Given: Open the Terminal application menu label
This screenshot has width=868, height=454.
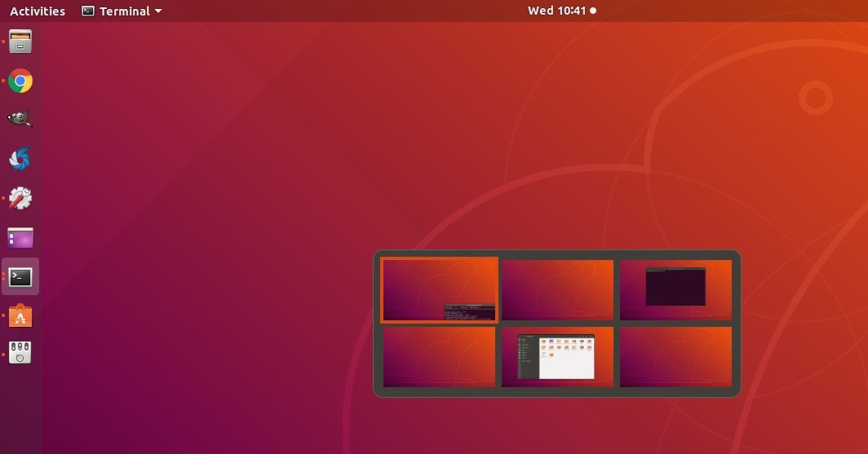Looking at the screenshot, I should coord(124,11).
